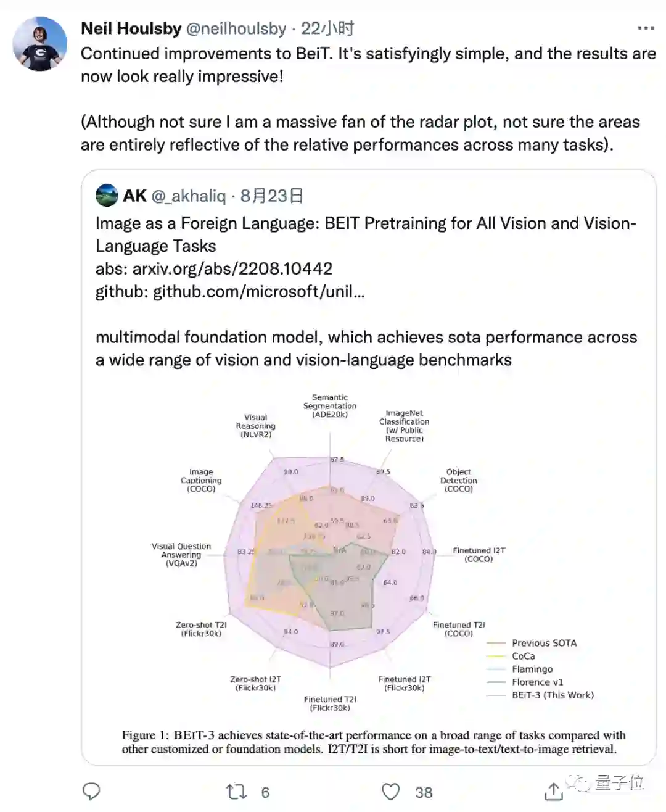
Task: Click the WeChat logo watermark
Action: pos(580,784)
